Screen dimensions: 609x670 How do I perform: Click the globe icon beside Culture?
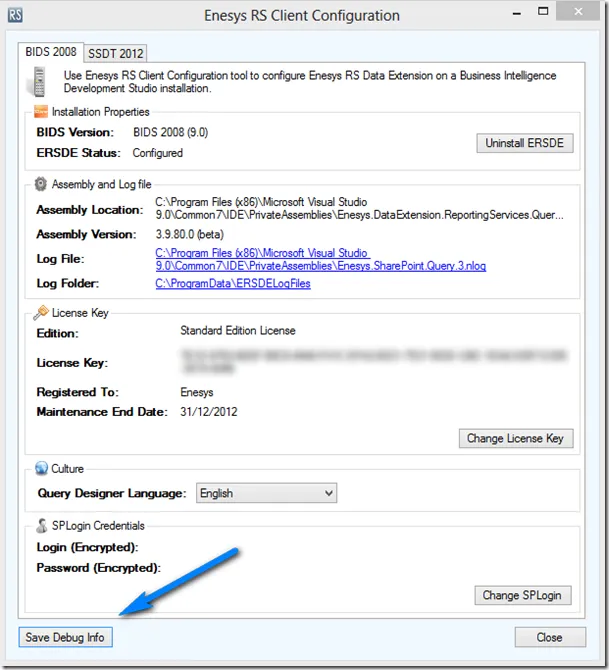point(41,468)
